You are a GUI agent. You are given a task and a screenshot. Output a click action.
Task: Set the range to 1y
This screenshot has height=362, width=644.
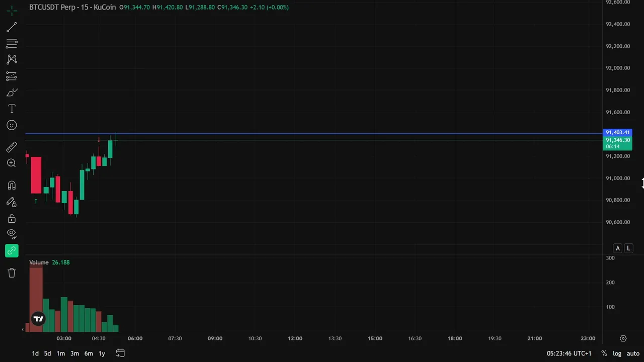pyautogui.click(x=102, y=353)
